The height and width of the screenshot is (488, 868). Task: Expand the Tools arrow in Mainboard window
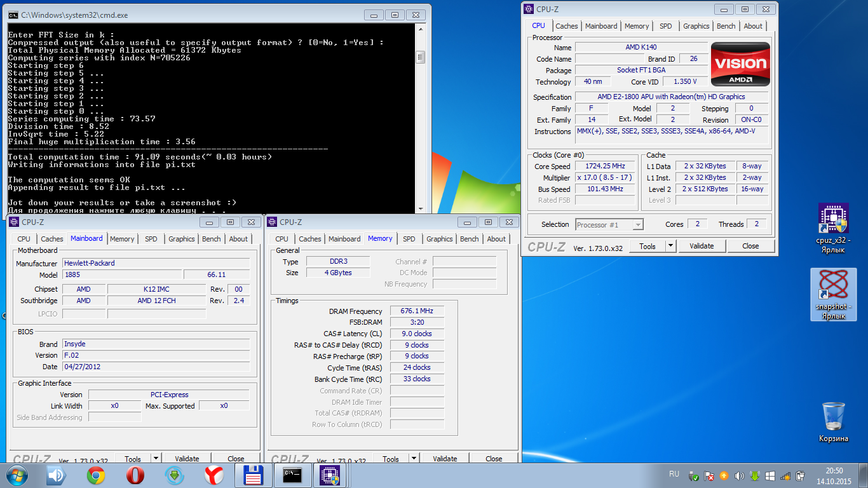click(156, 458)
